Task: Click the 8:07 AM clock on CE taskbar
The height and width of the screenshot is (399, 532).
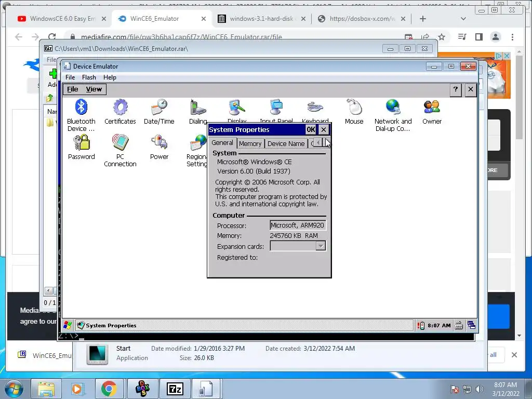Action: tap(439, 325)
